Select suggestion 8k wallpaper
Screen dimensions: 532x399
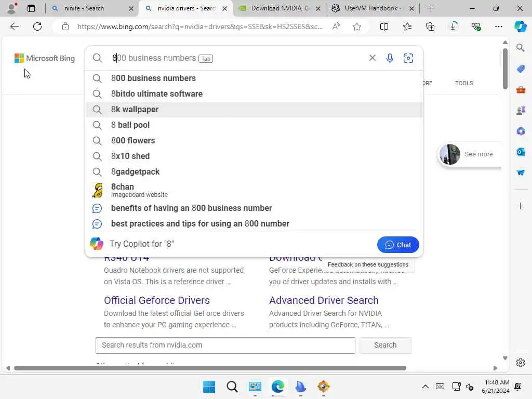pyautogui.click(x=254, y=110)
